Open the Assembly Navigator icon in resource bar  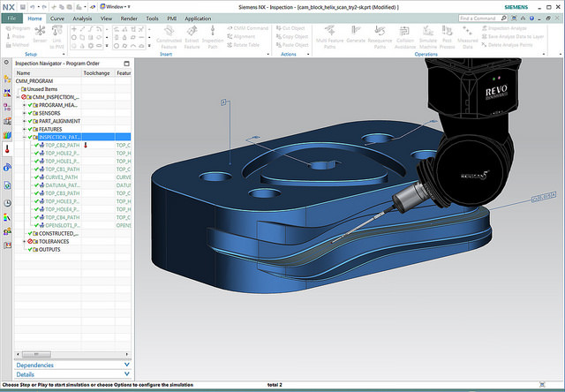[x=7, y=79]
